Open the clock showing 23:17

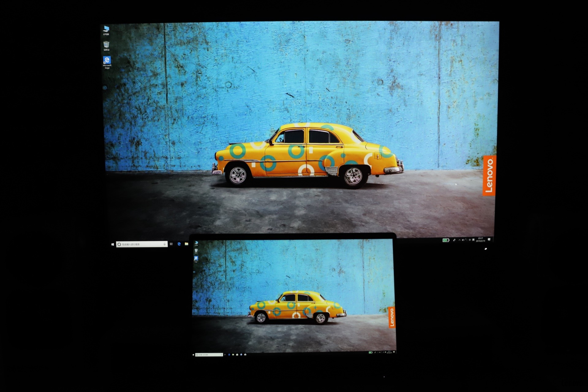click(481, 239)
